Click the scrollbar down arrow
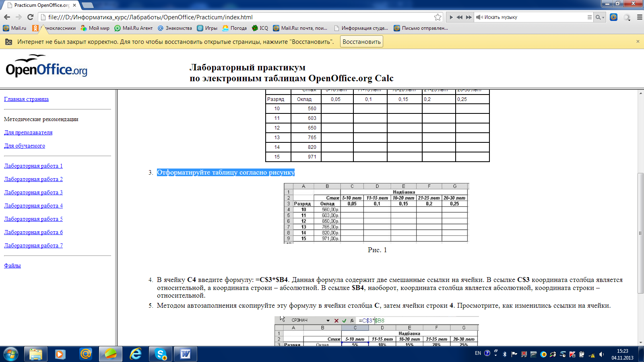The image size is (644, 362). click(x=640, y=342)
